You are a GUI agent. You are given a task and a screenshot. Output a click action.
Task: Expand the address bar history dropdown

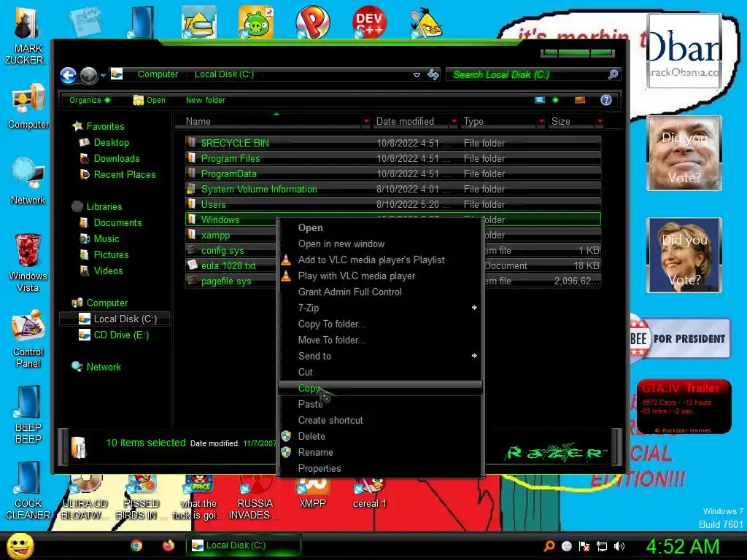coord(417,75)
